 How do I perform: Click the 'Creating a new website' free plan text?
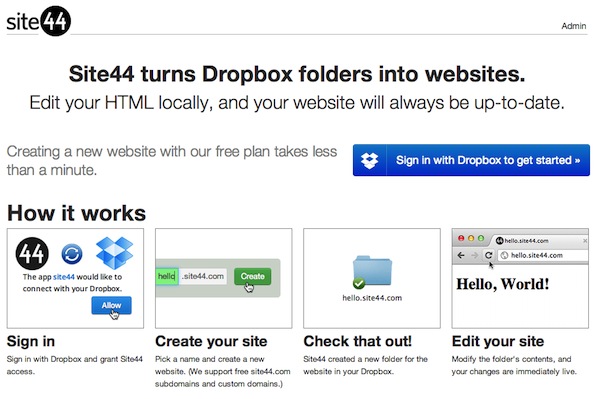(172, 161)
